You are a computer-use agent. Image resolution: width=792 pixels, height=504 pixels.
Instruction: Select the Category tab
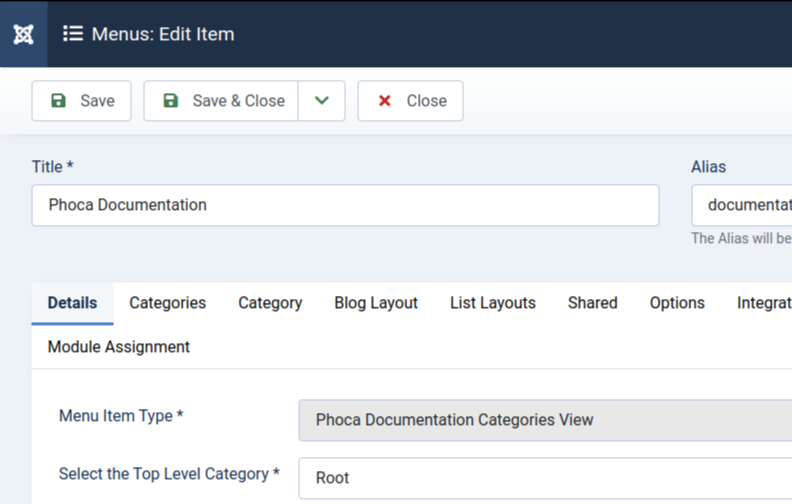coord(270,303)
